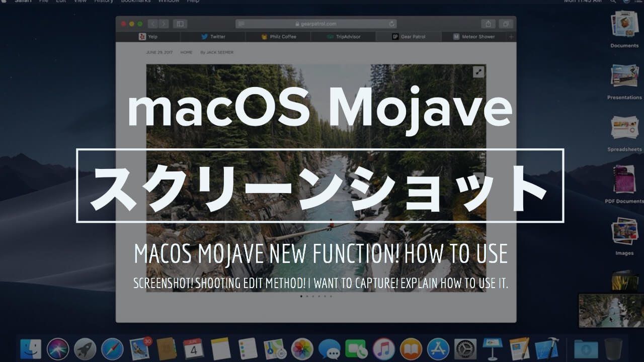Open Launchpad rocket icon in Dock
Viewport: 644px width, 362px height.
click(85, 348)
